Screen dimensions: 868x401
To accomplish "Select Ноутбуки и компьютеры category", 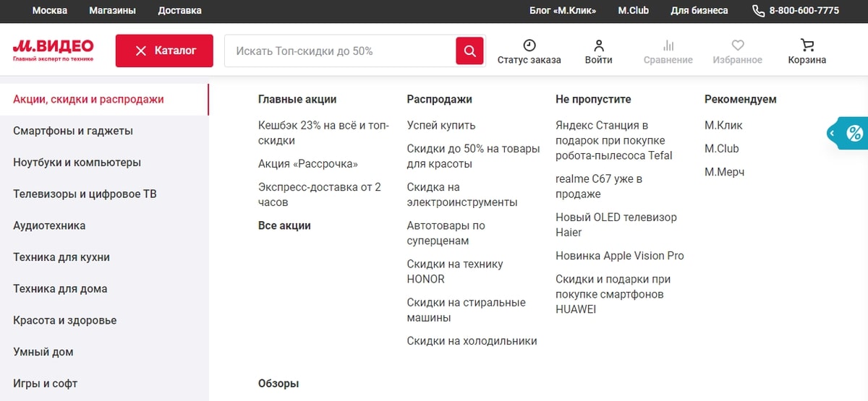I will point(104,163).
